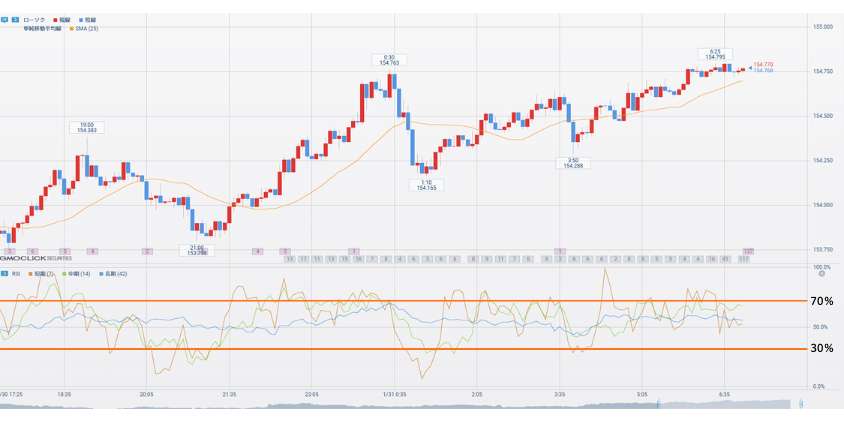Click the 19:00 price label 154.383
Screen dimensions: 844x422
pyautogui.click(x=87, y=127)
